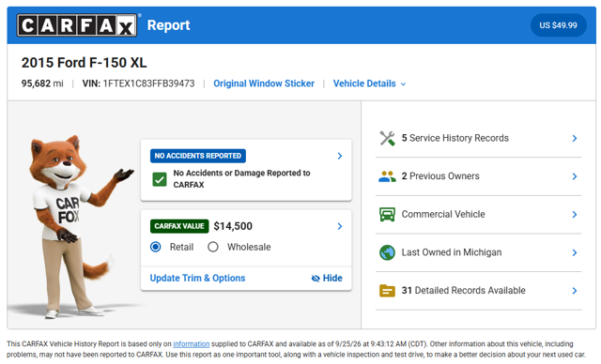This screenshot has width=601, height=364.
Task: Click the CARFAX VALUE badge
Action: 179,226
